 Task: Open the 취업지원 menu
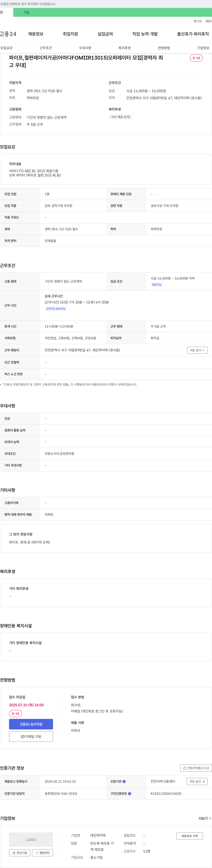(70, 34)
